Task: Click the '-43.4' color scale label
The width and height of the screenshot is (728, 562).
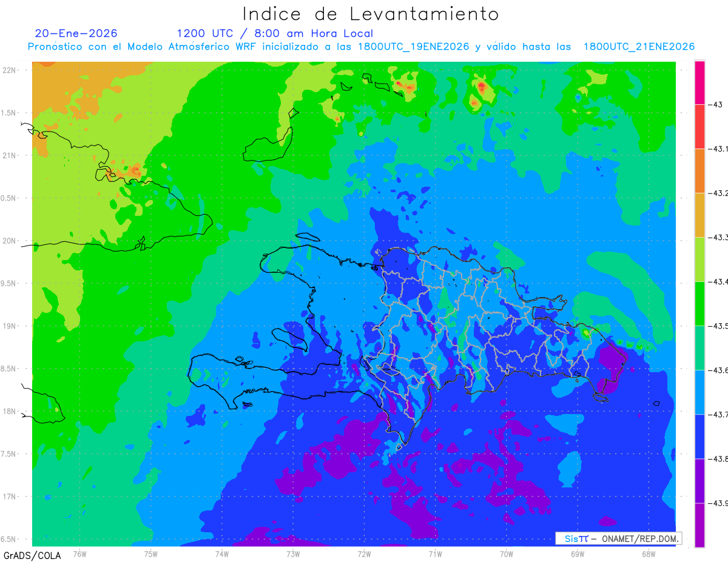Action: 718,282
